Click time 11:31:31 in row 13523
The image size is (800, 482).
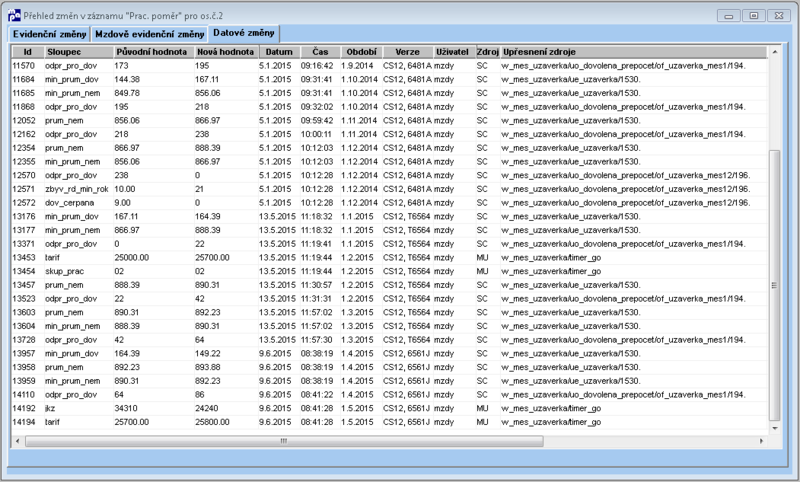316,299
